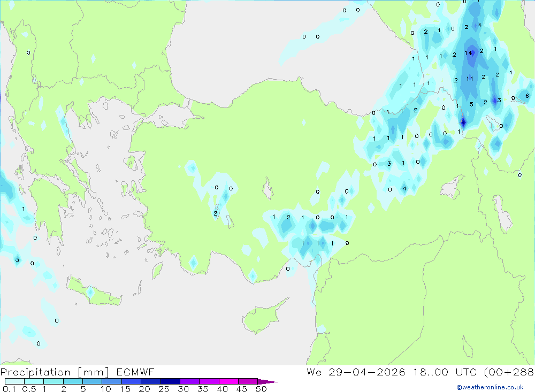Click the model name "ECMWF"
This screenshot has height=392, width=535.
click(135, 372)
